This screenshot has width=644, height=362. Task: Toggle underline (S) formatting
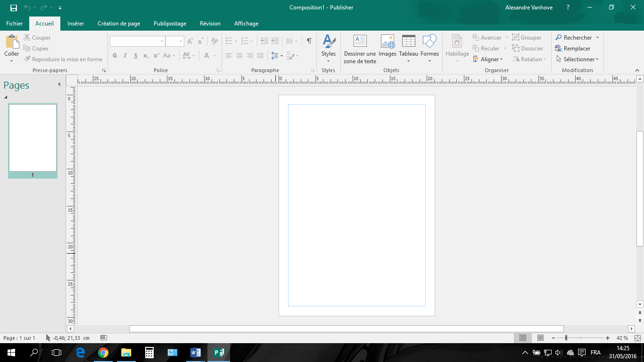point(135,56)
